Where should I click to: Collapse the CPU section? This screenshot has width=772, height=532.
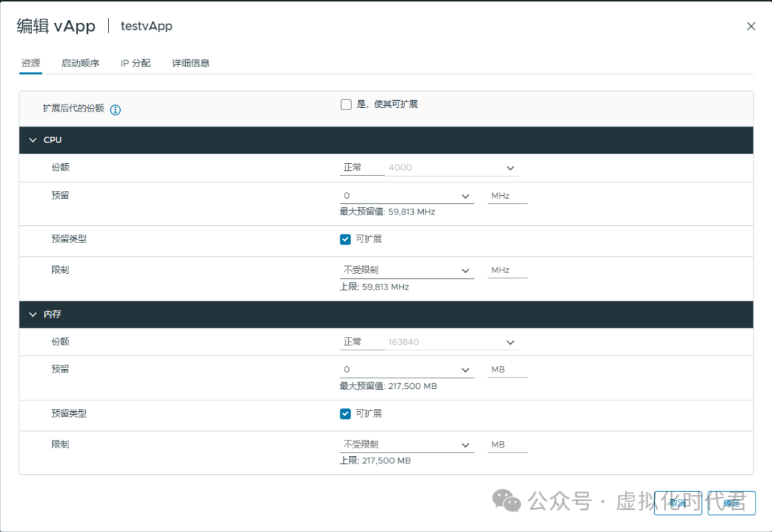[33, 140]
